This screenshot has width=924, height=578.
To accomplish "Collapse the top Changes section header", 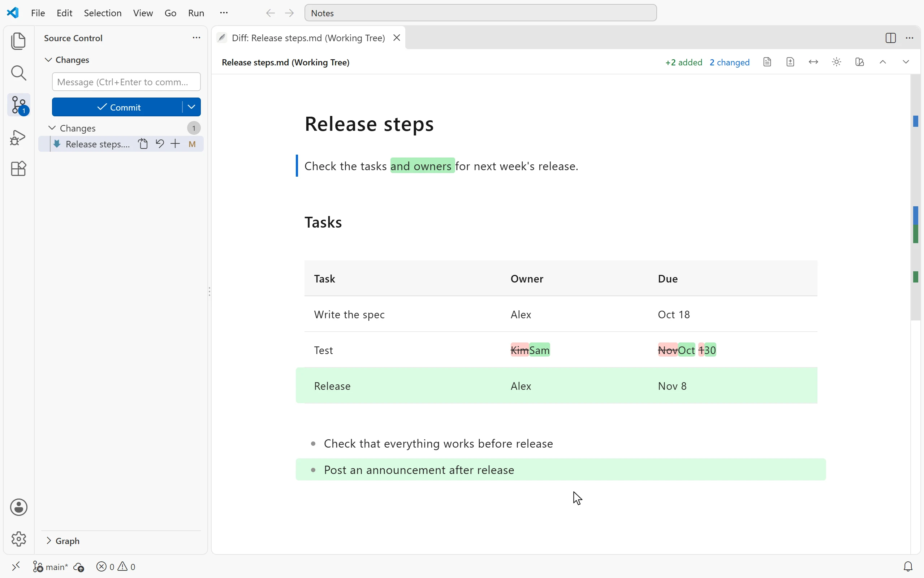I will point(67,60).
